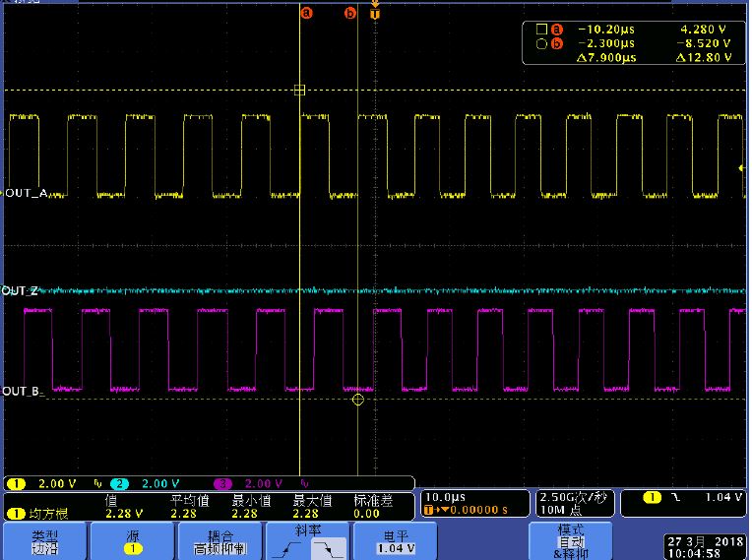Screen dimensions: 752x560
Task: Open the coupling 耦合 menu
Action: tap(221, 540)
